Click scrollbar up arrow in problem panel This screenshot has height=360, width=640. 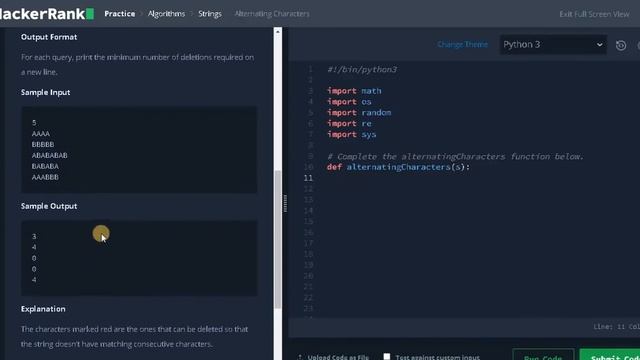tap(278, 31)
